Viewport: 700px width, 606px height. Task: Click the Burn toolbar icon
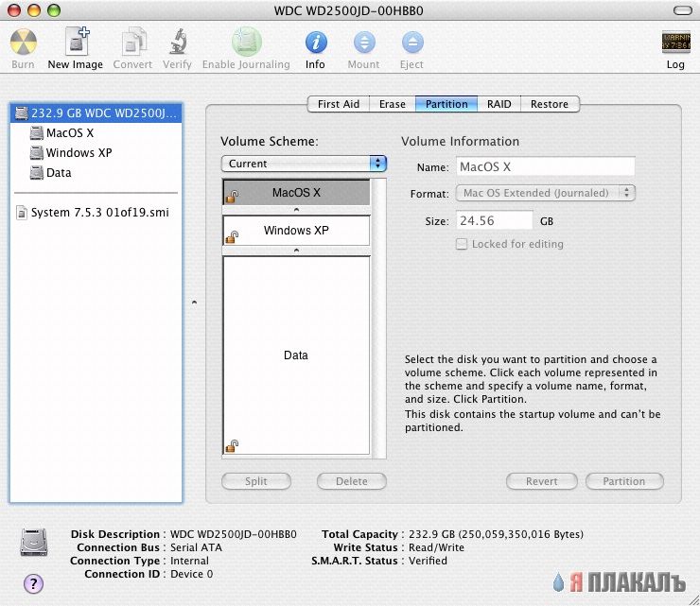24,42
